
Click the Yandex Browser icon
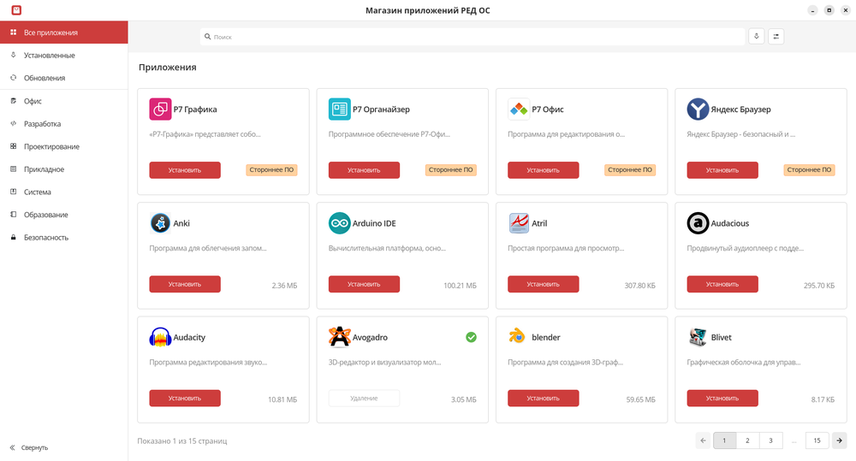(x=698, y=109)
